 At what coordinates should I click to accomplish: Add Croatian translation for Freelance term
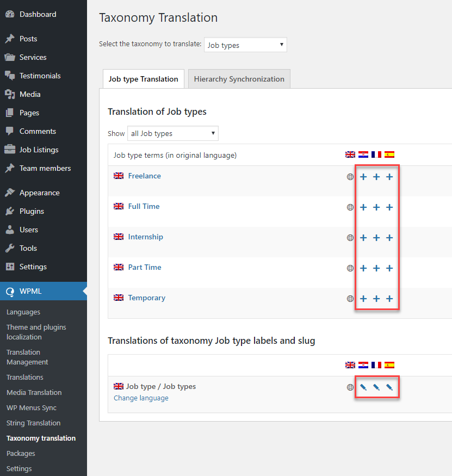click(363, 177)
